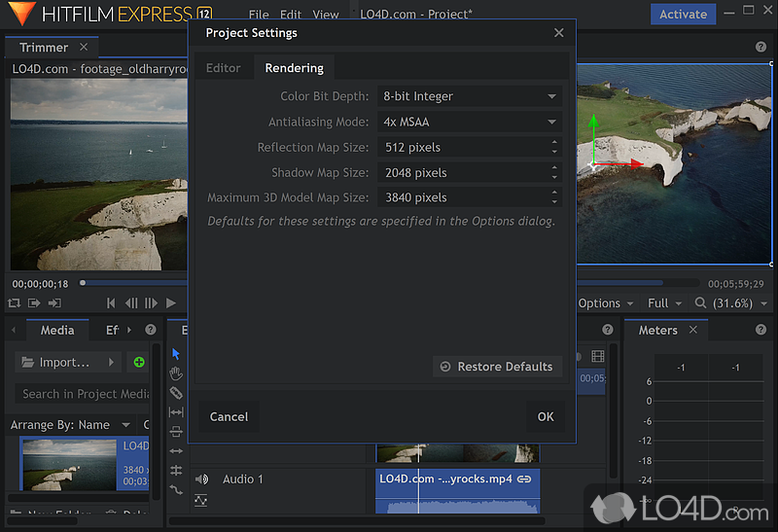Select the Slip tool in timeline toolbar
The height and width of the screenshot is (532, 778).
coord(176,412)
